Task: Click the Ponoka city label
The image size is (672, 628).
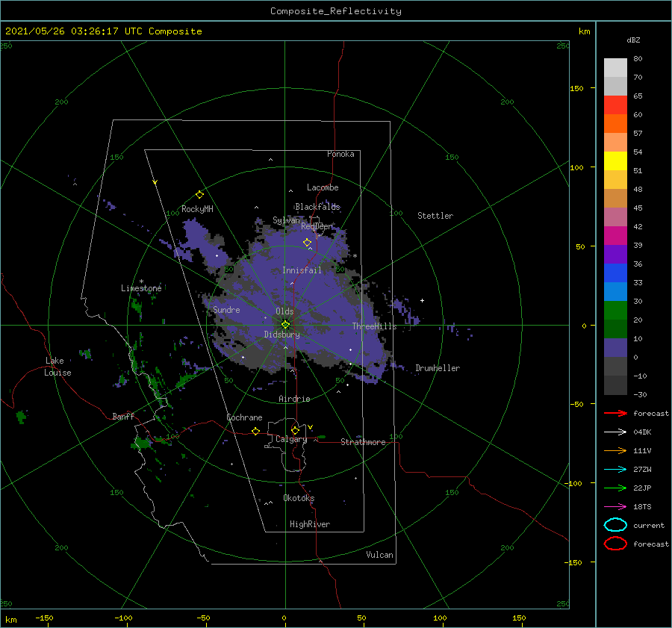Action: [x=340, y=154]
